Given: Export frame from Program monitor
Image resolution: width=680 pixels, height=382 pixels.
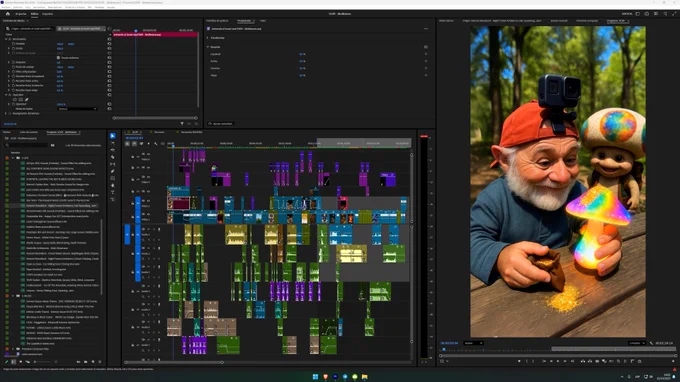Looking at the screenshot, I should [597, 361].
